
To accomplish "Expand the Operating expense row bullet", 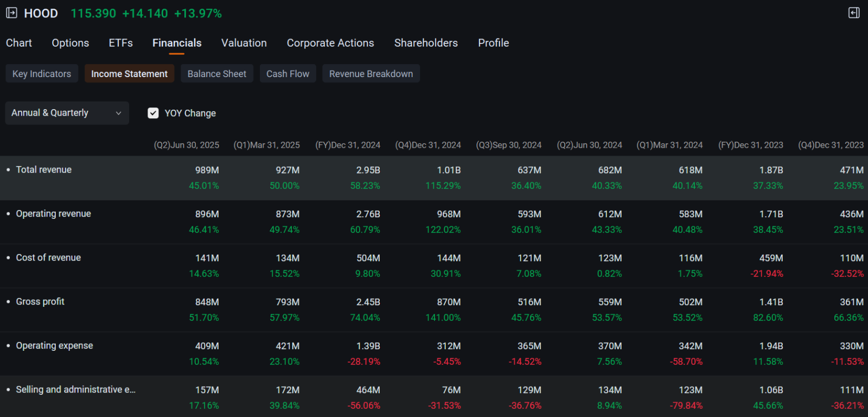I will 8,346.
